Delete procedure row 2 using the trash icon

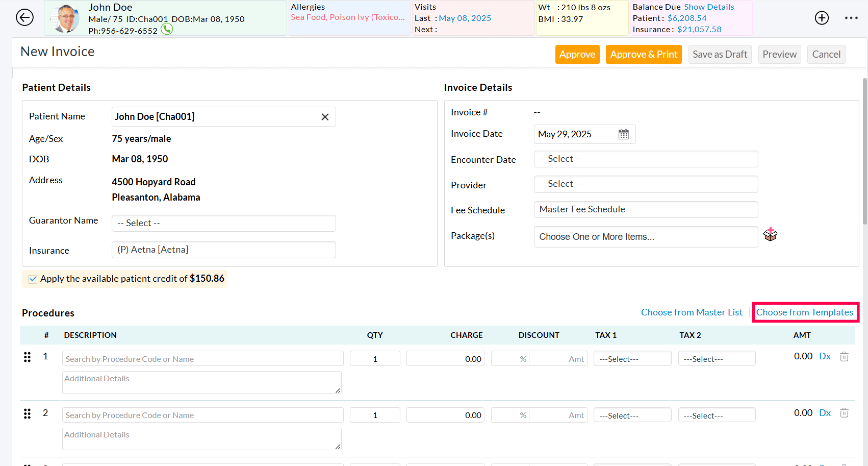click(844, 412)
